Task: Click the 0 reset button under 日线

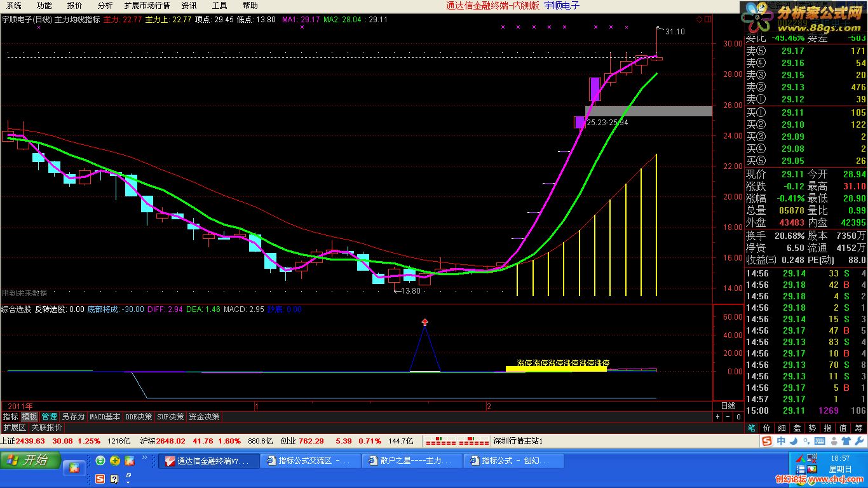Action: click(738, 417)
